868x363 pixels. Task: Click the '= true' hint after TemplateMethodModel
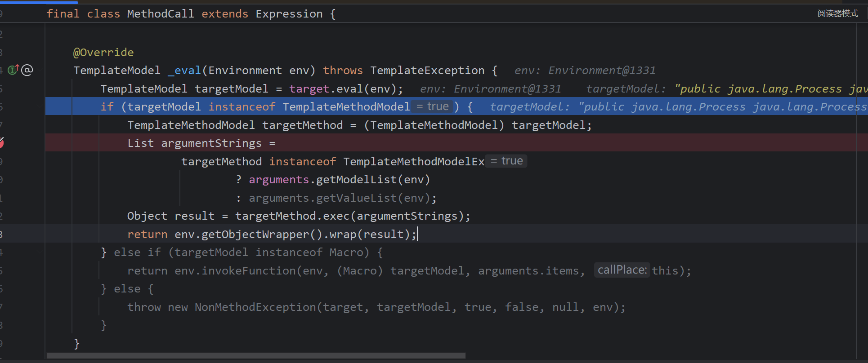coord(432,106)
